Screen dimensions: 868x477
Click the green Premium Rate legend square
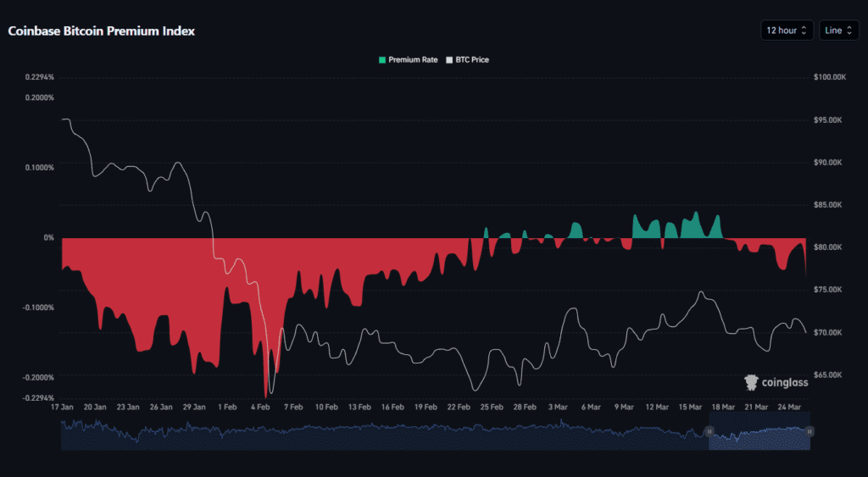click(x=382, y=60)
